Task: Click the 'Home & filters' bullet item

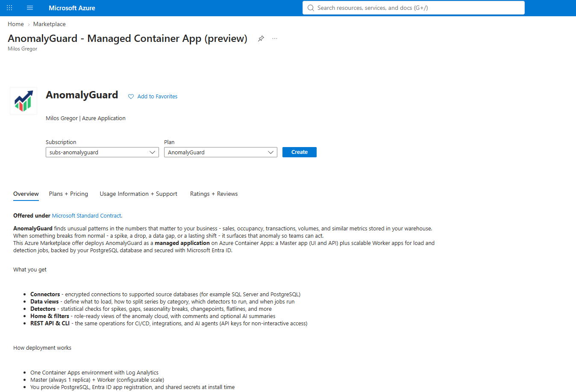Action: (x=153, y=316)
